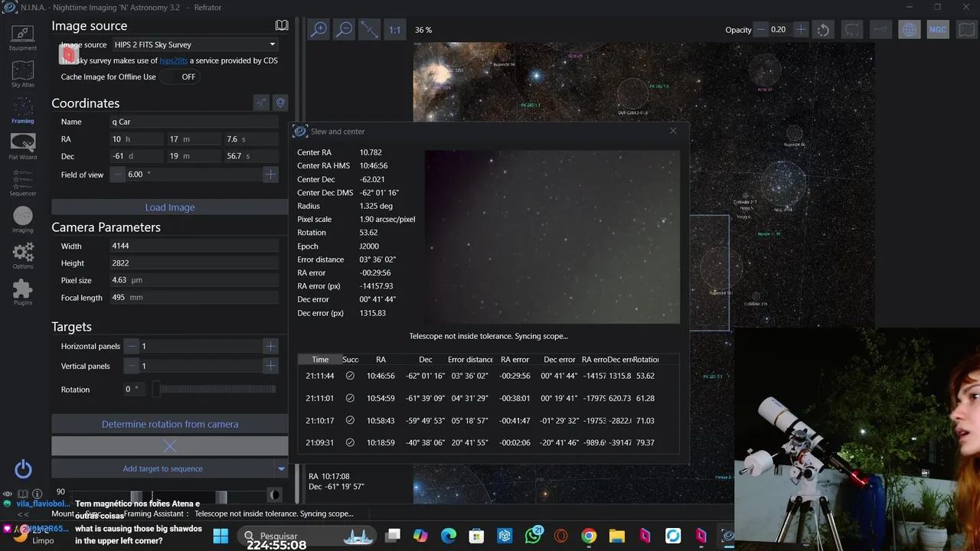
Task: Click the Error distance column header
Action: pos(470,360)
